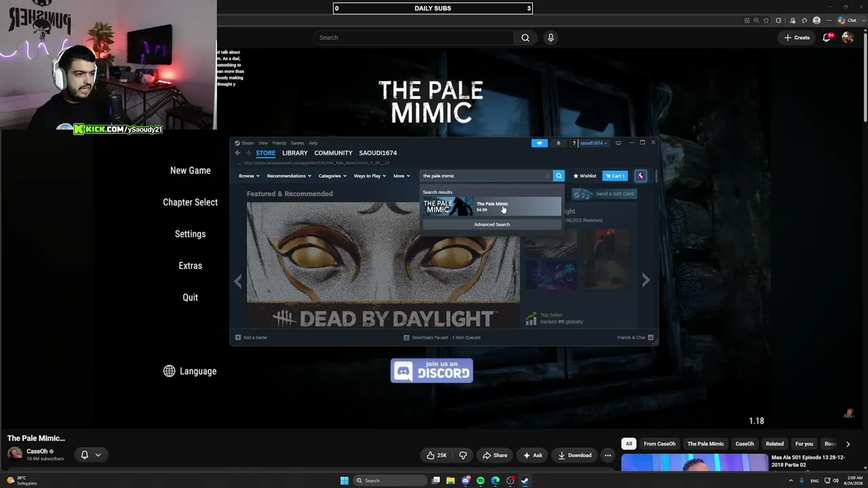This screenshot has width=868, height=488.
Task: Click Advanced Search in Steam results
Action: click(492, 224)
